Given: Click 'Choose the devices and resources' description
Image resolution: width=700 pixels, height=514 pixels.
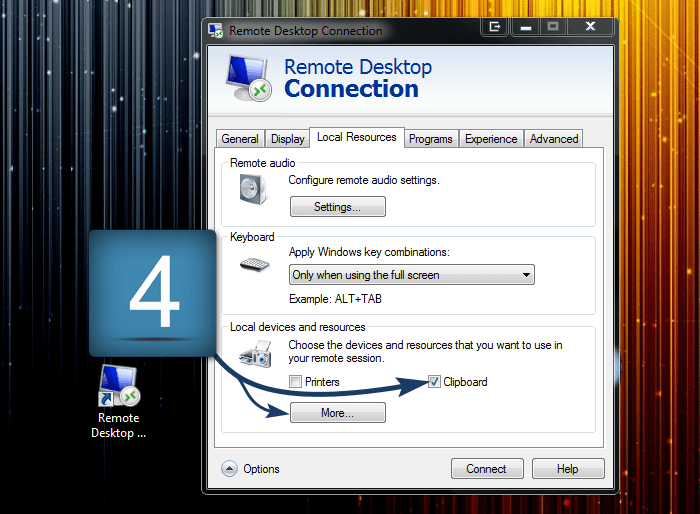Looking at the screenshot, I should pyautogui.click(x=425, y=351).
